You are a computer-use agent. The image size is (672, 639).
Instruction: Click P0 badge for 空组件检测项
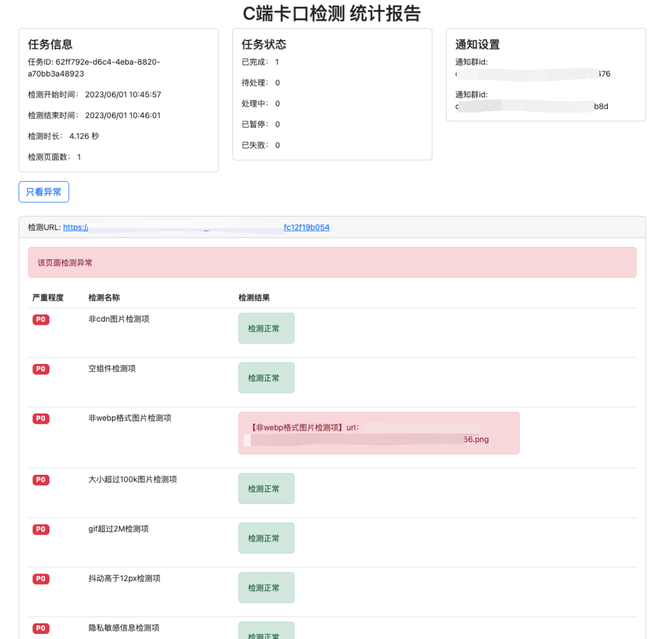pyautogui.click(x=40, y=369)
